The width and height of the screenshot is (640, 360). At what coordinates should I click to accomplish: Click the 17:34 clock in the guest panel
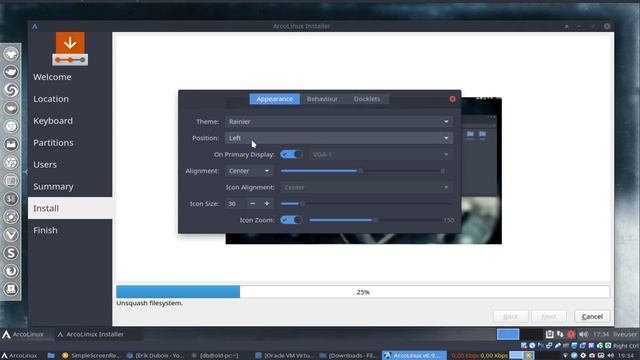[601, 334]
